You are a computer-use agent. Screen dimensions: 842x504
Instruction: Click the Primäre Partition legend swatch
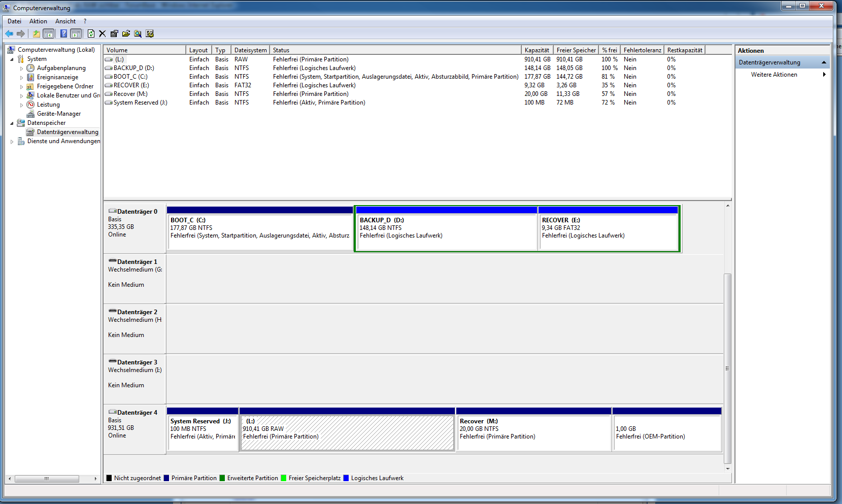pyautogui.click(x=166, y=478)
